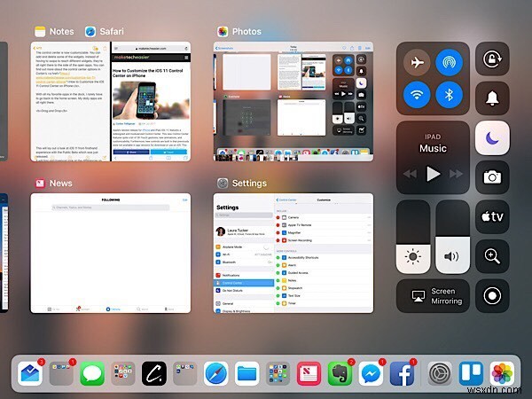Click 'Apple TV Remote' row in Settings card

tap(324, 225)
